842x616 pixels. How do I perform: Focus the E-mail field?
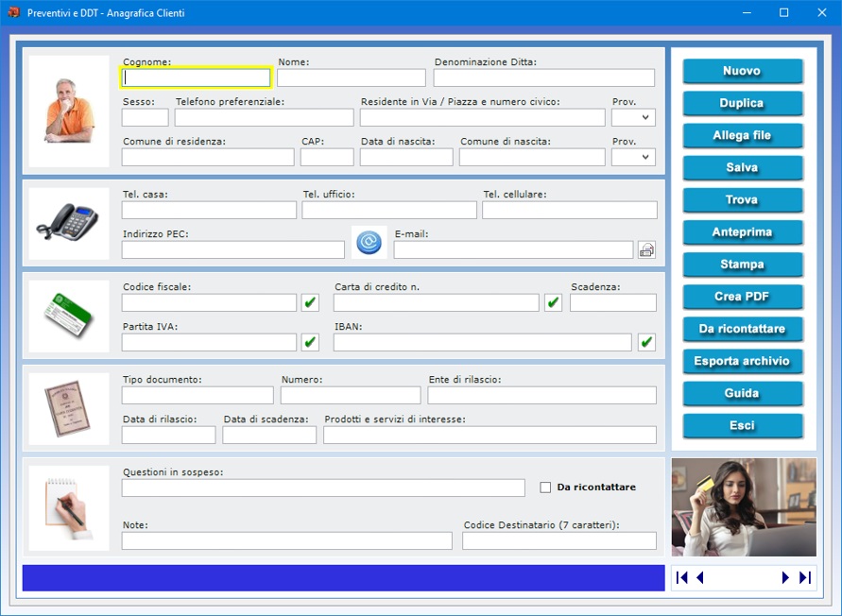pyautogui.click(x=513, y=249)
